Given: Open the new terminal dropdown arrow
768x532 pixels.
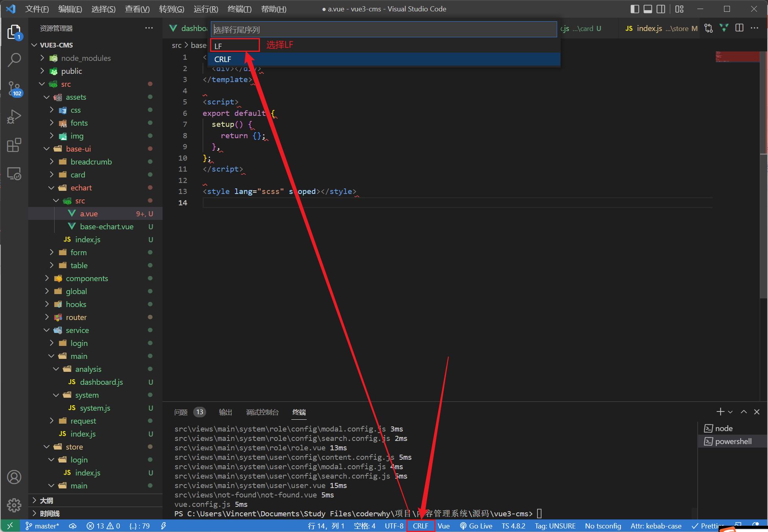Looking at the screenshot, I should click(x=730, y=412).
